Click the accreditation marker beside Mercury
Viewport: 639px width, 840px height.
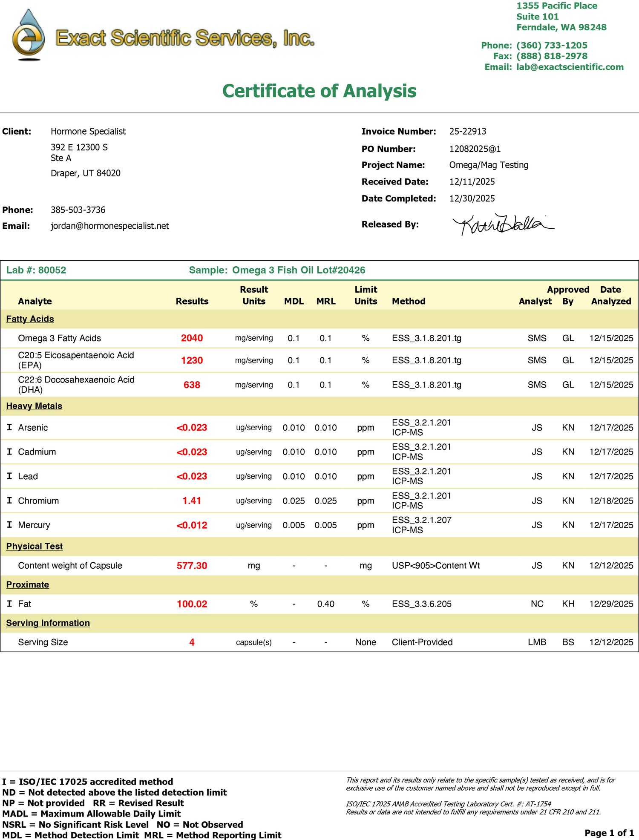pos(9,525)
